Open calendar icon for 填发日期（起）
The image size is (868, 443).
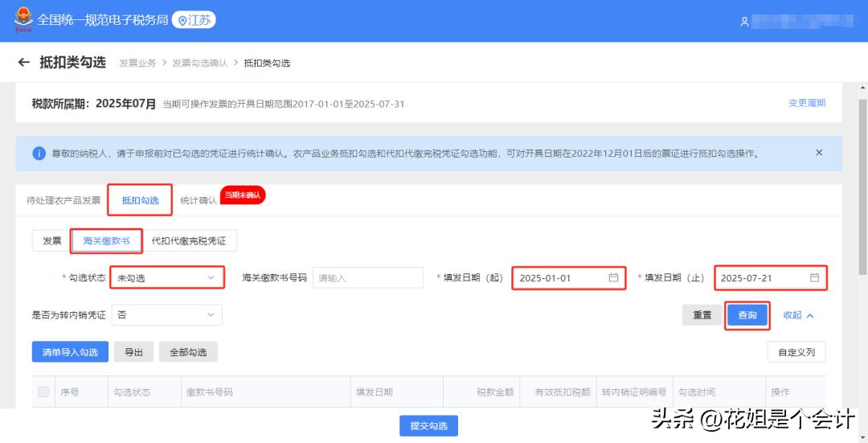tap(613, 278)
